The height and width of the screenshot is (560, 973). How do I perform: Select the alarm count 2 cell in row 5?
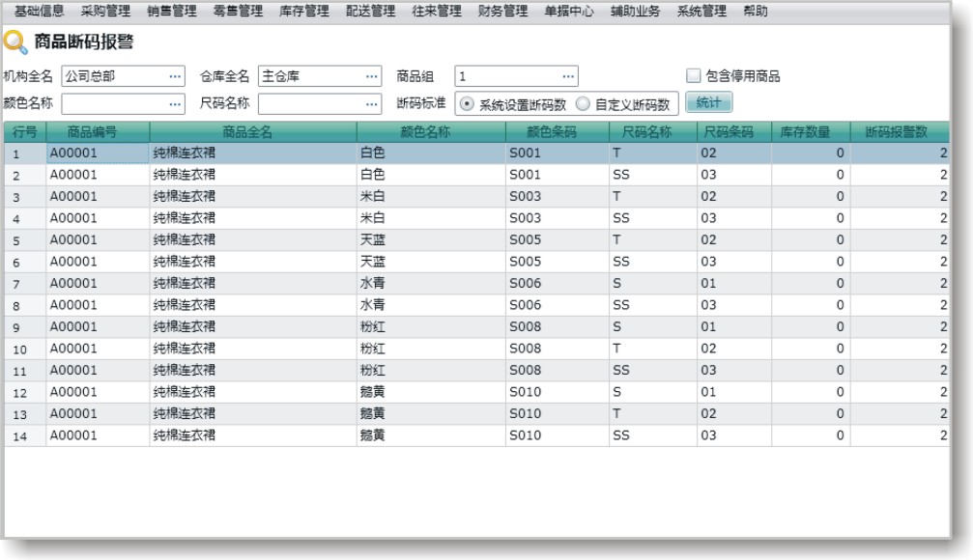coord(900,240)
